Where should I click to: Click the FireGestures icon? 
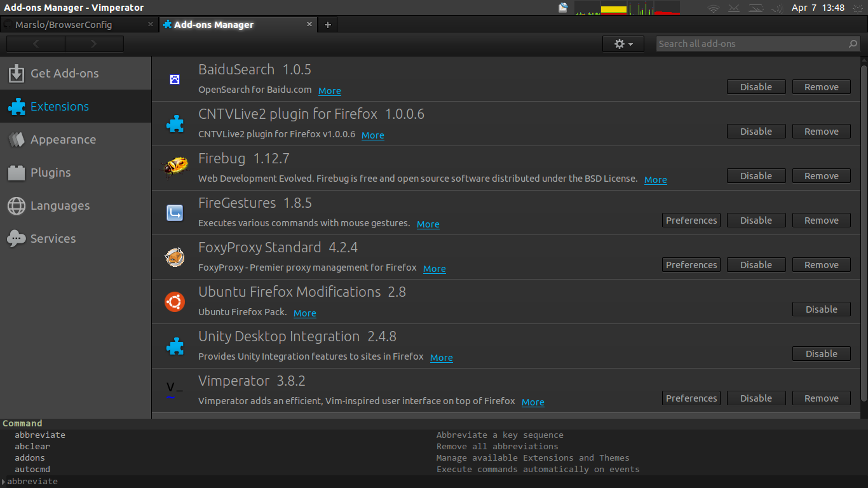[x=175, y=213]
